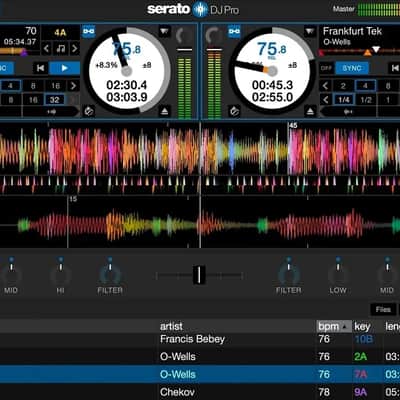Click cue marker 45 on top waveform
This screenshot has height=400, width=400.
pos(293,125)
